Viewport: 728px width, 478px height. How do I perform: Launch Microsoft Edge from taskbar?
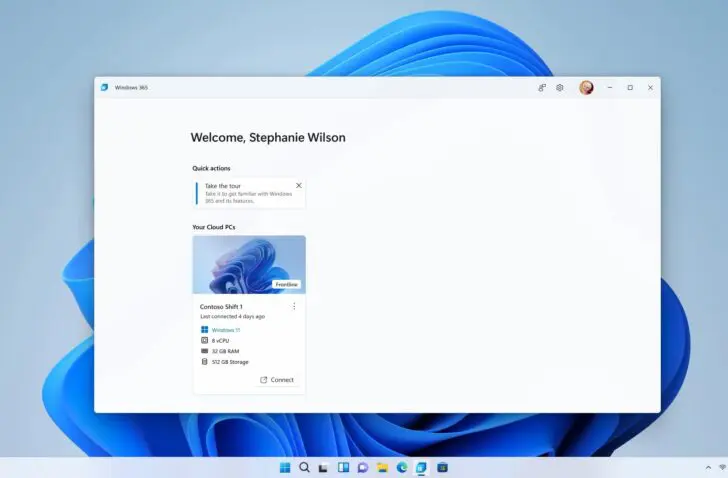click(x=402, y=467)
